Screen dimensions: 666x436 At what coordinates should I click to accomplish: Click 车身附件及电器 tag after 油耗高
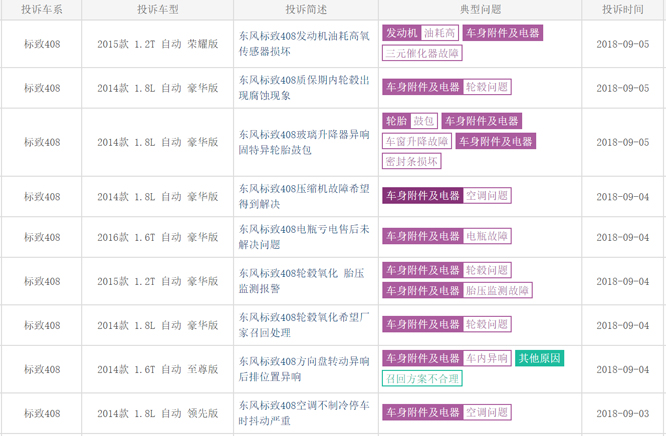point(503,33)
